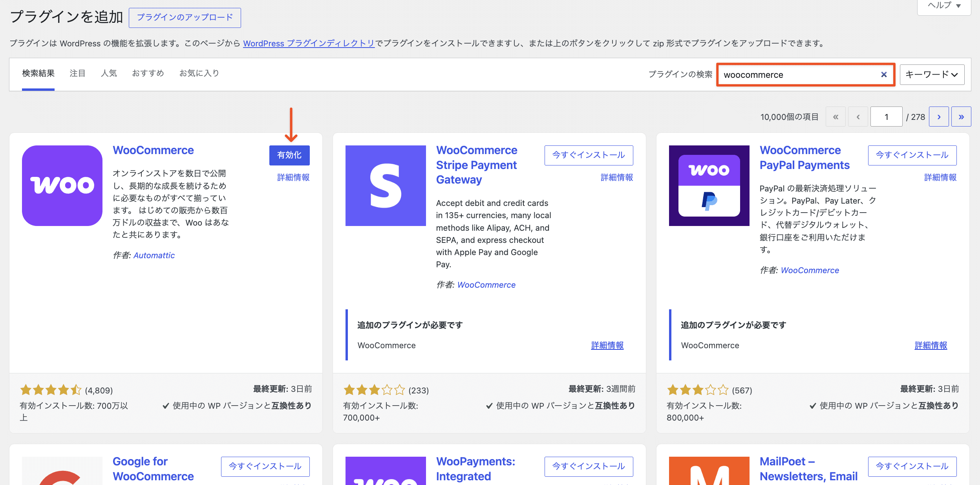Click the 10,000個の項目 item count text
The width and height of the screenshot is (980, 485).
(x=789, y=117)
